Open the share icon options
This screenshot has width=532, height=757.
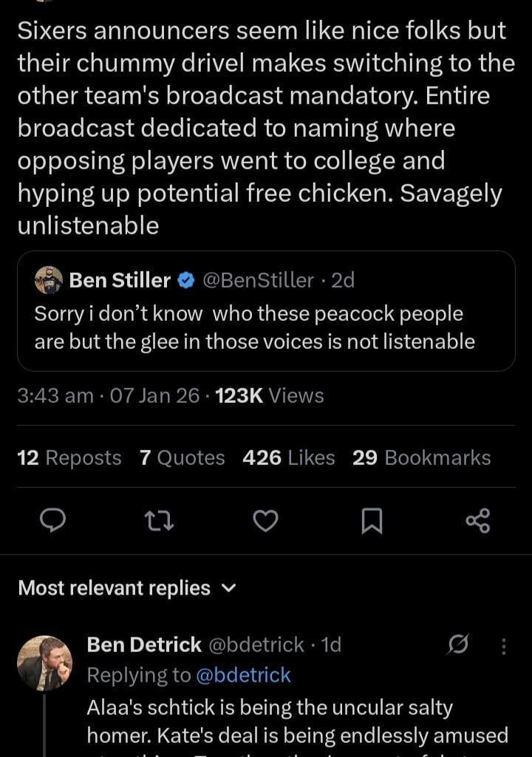478,521
